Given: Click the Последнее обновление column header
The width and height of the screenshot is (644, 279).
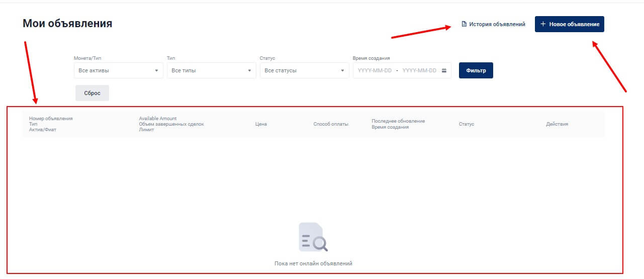Looking at the screenshot, I should point(398,121).
